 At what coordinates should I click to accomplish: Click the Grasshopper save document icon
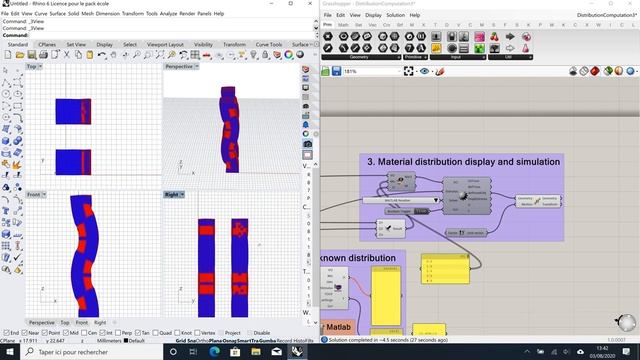tap(336, 71)
